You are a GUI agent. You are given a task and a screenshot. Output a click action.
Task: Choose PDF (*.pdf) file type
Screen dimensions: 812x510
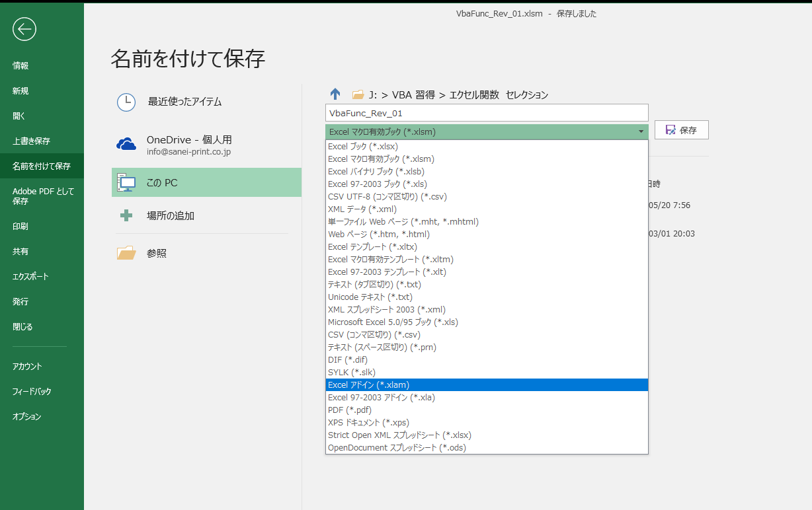(x=487, y=410)
